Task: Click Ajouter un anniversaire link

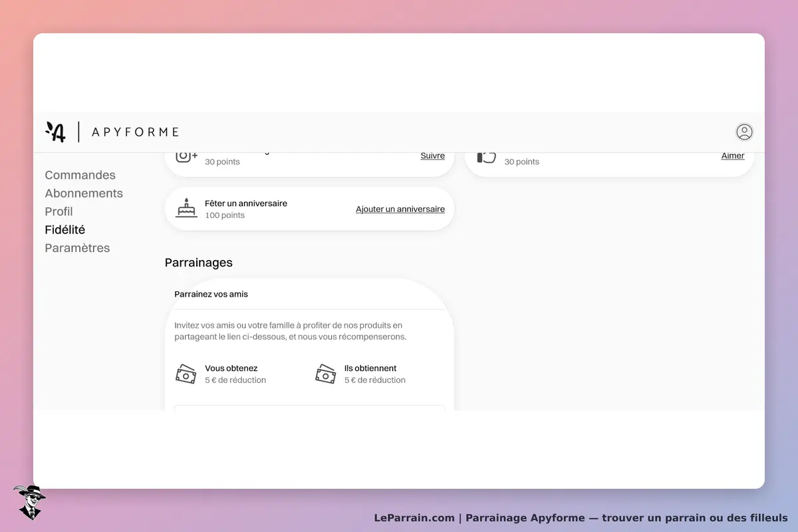Action: point(400,209)
